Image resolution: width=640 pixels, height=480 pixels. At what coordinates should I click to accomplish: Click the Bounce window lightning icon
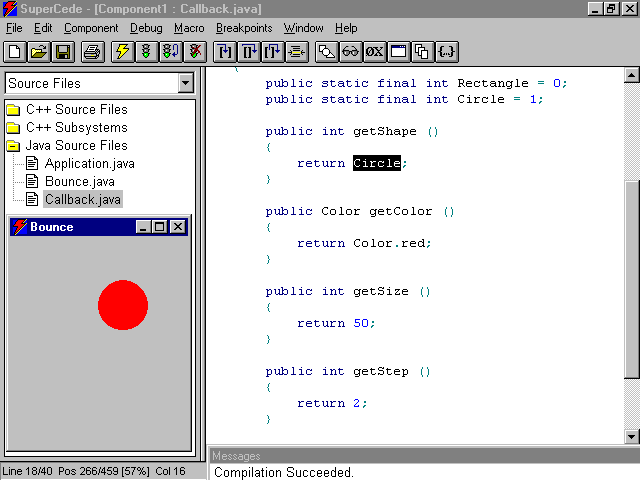tap(20, 227)
